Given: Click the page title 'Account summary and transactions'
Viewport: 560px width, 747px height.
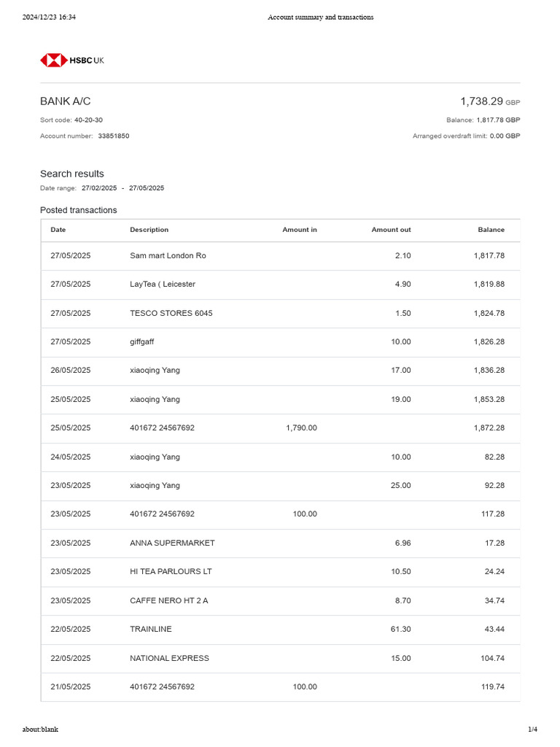Looking at the screenshot, I should (321, 18).
